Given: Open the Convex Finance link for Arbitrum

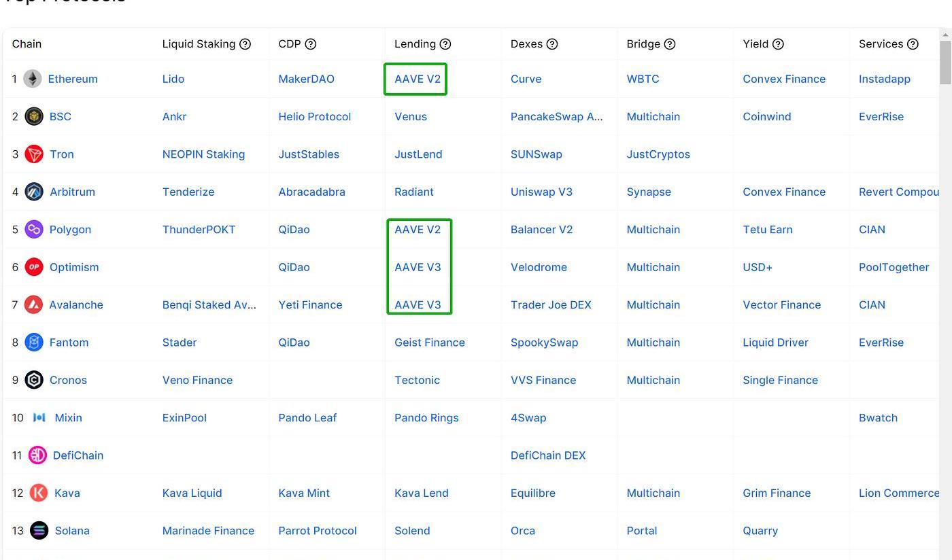Looking at the screenshot, I should tap(784, 192).
